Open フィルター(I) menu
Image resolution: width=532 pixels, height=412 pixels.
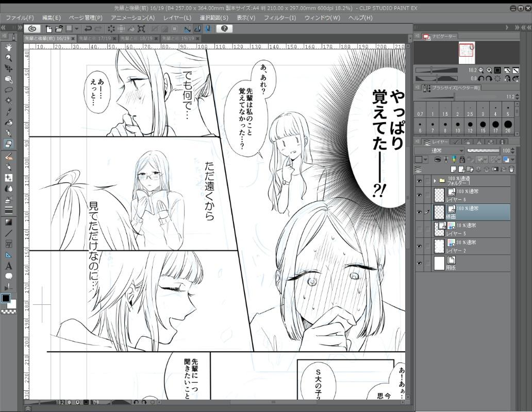pyautogui.click(x=280, y=18)
